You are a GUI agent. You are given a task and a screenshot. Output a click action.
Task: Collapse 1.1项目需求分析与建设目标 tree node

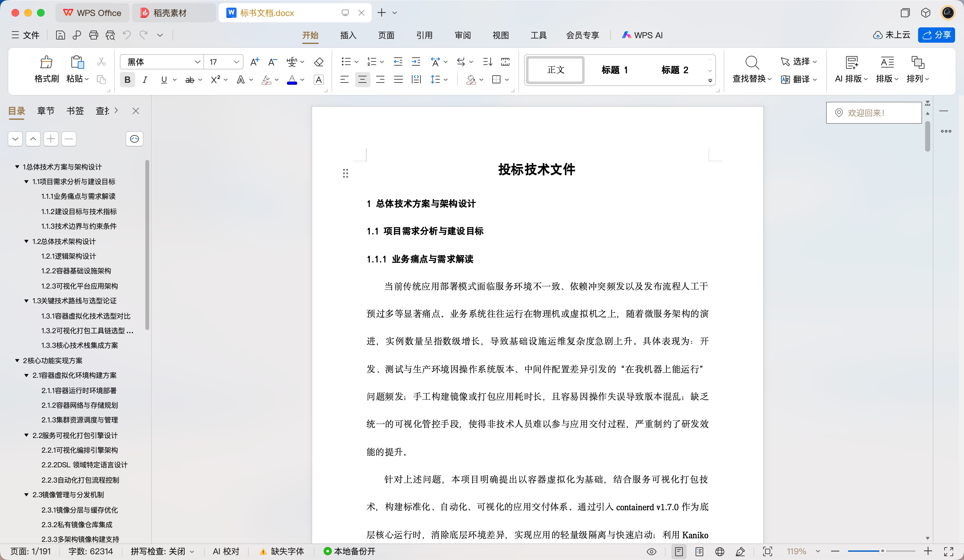coord(26,182)
